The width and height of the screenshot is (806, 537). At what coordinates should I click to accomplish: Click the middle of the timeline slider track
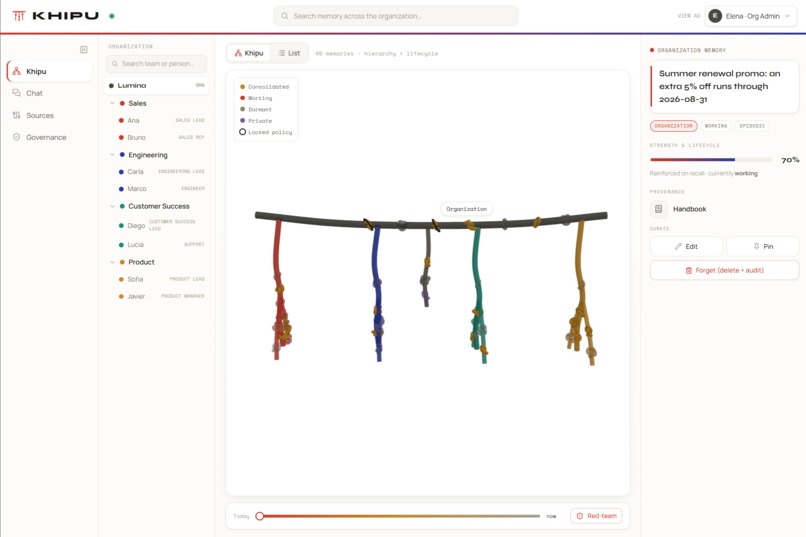(400, 516)
